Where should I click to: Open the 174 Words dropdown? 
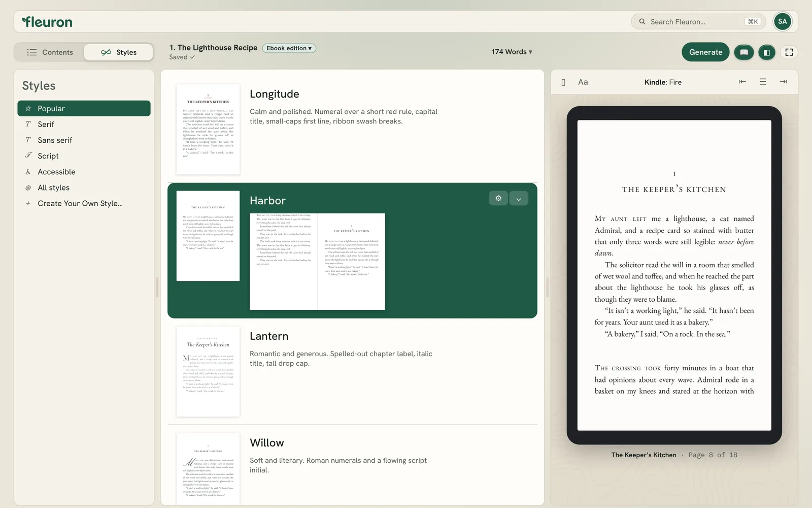point(512,52)
